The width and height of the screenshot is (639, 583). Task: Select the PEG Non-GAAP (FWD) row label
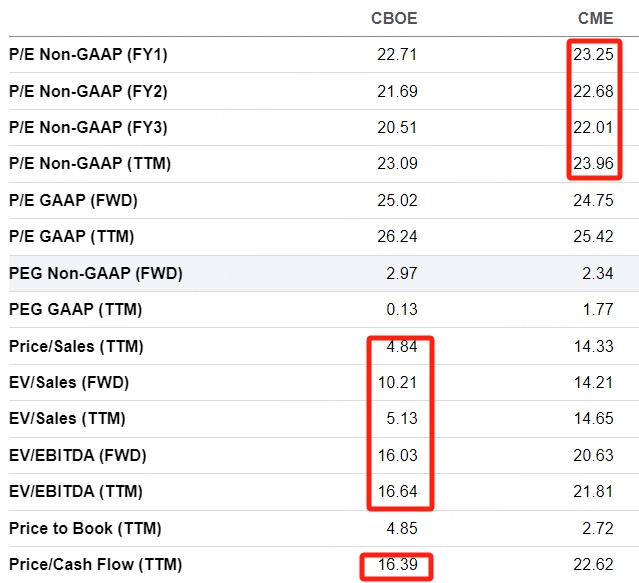pos(96,273)
